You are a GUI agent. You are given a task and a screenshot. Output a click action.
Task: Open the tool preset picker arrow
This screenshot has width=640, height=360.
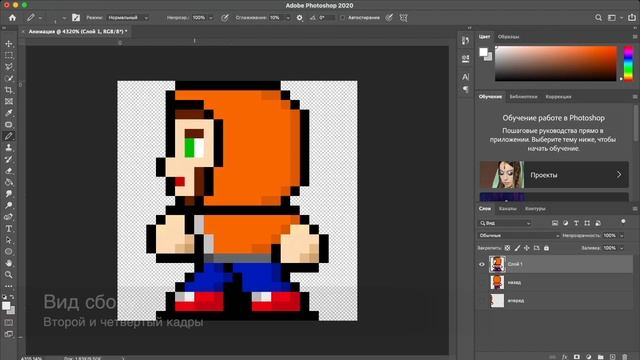coord(40,18)
